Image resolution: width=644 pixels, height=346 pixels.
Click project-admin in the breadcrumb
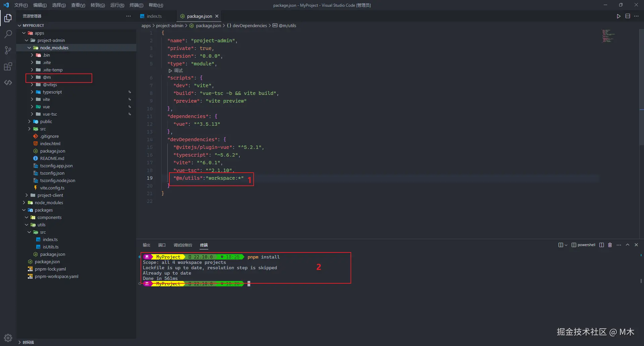[x=170, y=25]
